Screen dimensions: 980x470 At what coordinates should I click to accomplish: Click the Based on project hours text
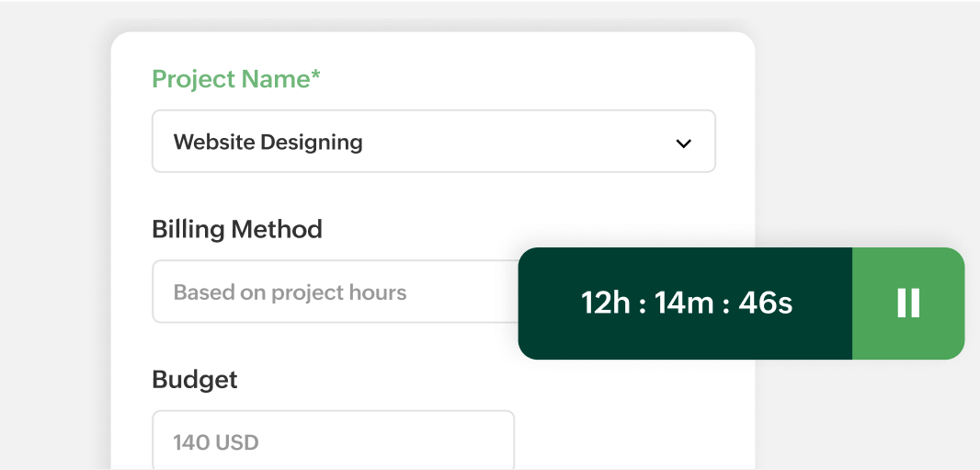click(x=290, y=292)
